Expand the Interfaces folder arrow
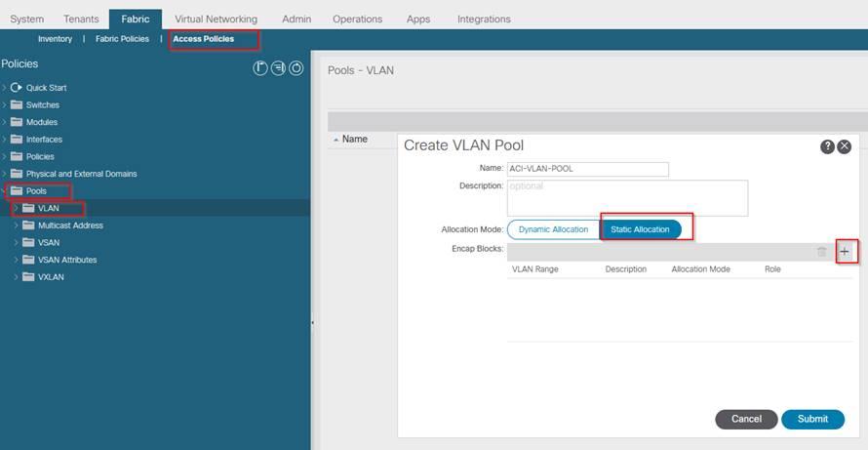 click(5, 140)
